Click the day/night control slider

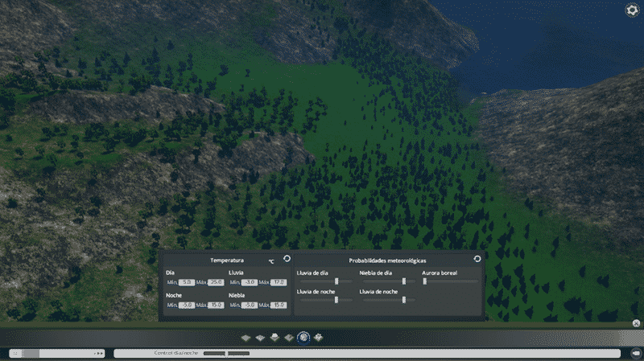click(226, 353)
